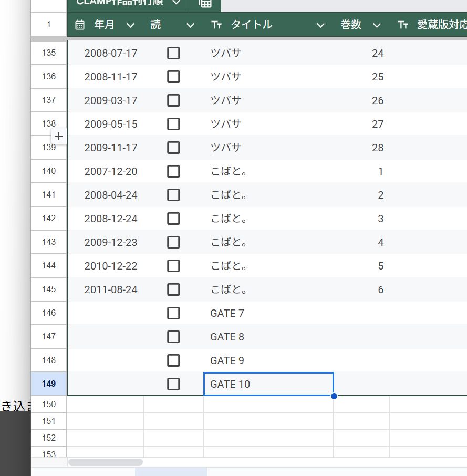
Task: Select row header 1
Action: 49,25
